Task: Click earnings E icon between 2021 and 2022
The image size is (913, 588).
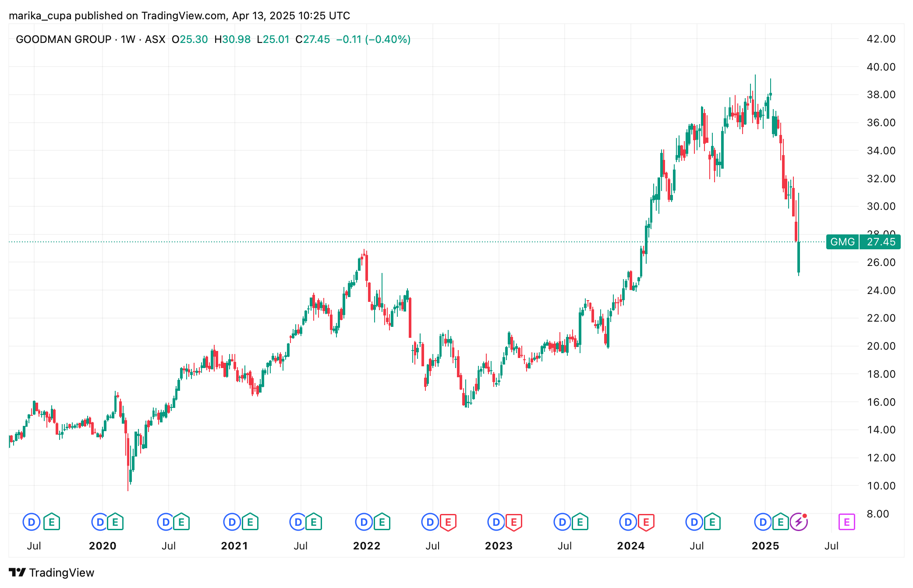Action: click(314, 522)
